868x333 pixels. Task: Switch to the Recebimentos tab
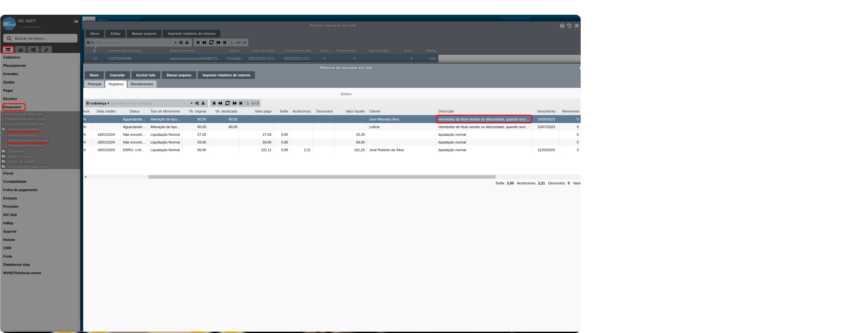(142, 84)
